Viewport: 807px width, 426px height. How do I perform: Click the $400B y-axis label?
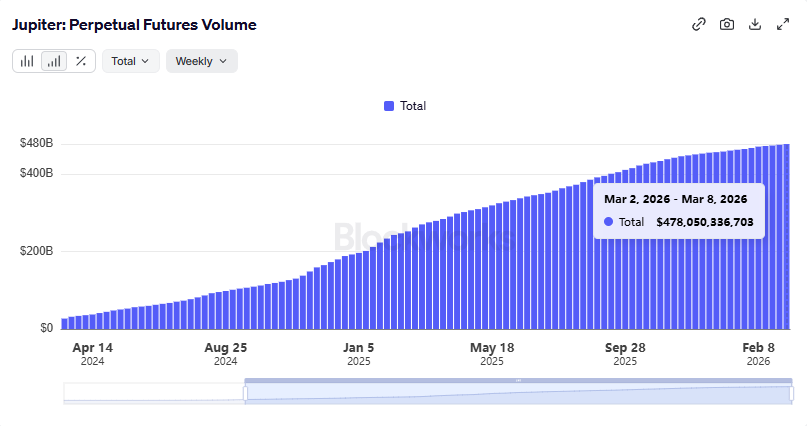[x=36, y=173]
